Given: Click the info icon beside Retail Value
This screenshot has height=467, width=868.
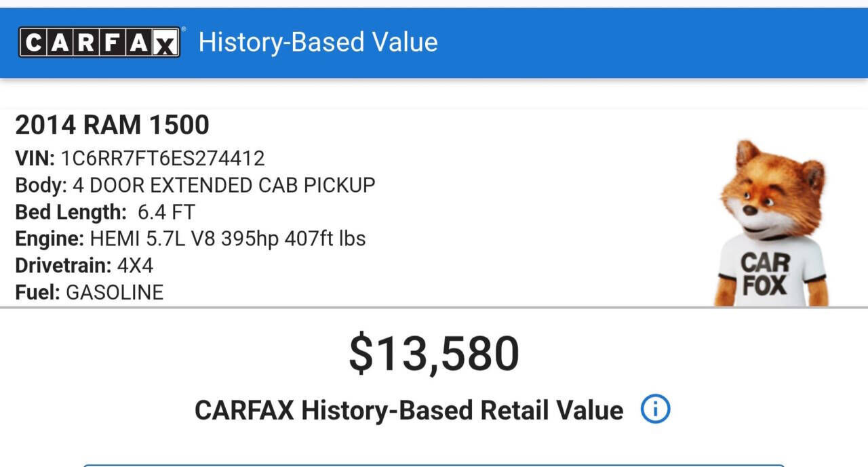Looking at the screenshot, I should click(x=655, y=409).
